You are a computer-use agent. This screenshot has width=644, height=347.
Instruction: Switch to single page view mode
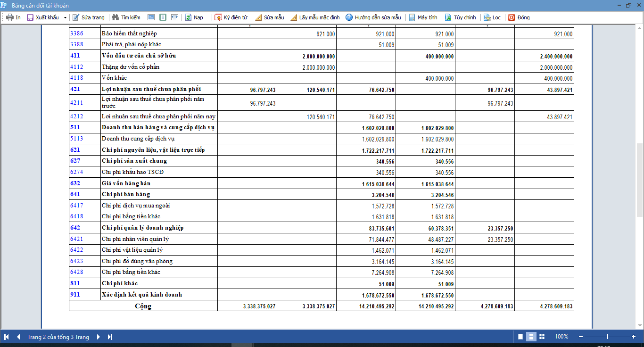coord(520,337)
